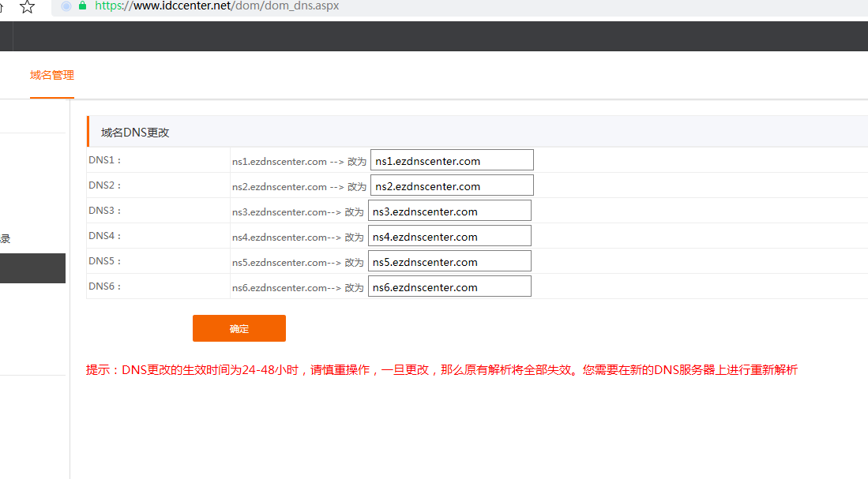
Task: Click the 域名DNS更改 section header
Action: (x=135, y=132)
